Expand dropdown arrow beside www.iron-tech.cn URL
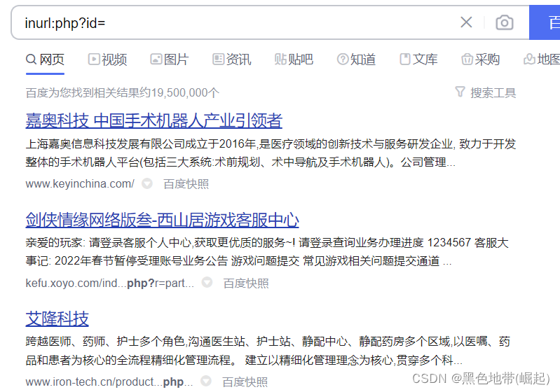The width and height of the screenshot is (560, 392). [206, 381]
